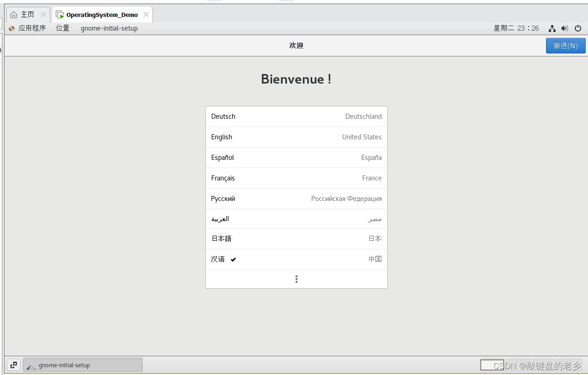
Task: Close the OperatingSystem_Demo tab
Action: click(146, 15)
